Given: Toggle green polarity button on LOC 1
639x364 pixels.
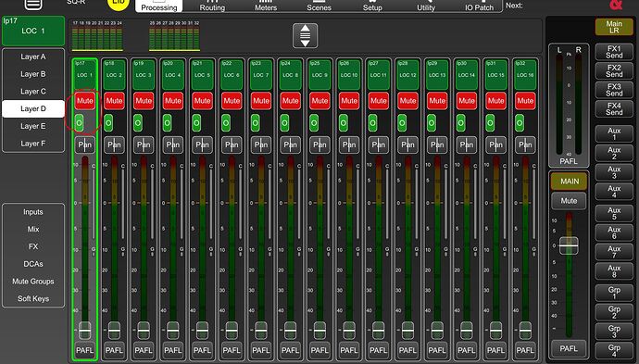Looking at the screenshot, I should (x=79, y=122).
